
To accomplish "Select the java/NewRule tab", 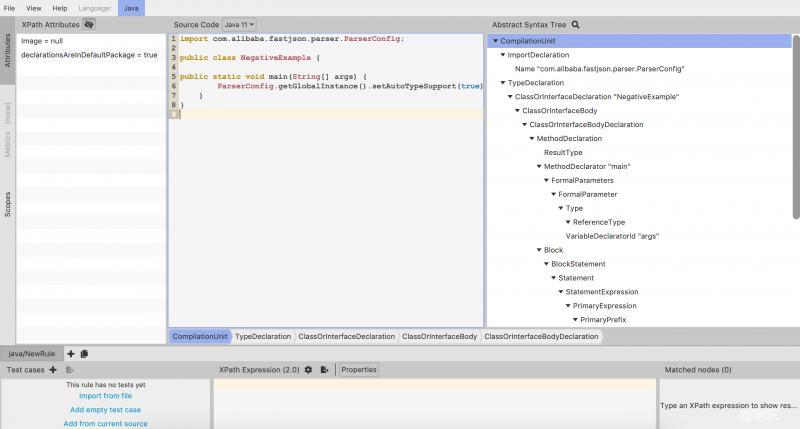I will coord(32,354).
